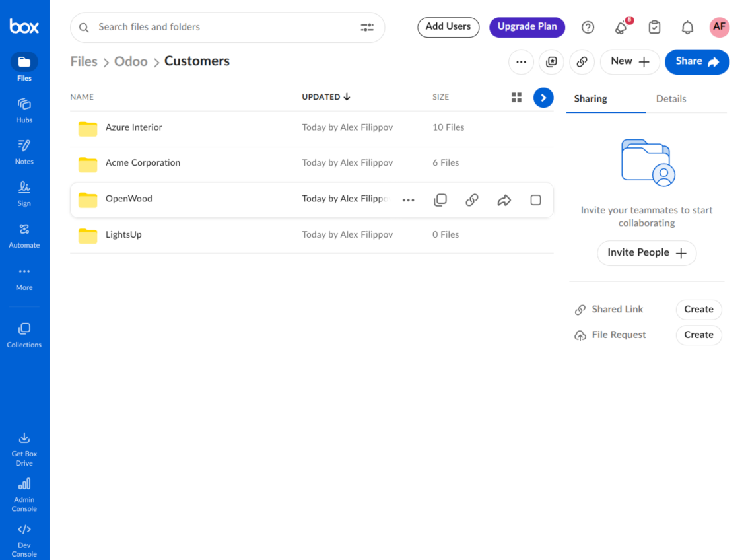Click the '6 Files' size value
The image size is (746, 560).
tap(446, 162)
